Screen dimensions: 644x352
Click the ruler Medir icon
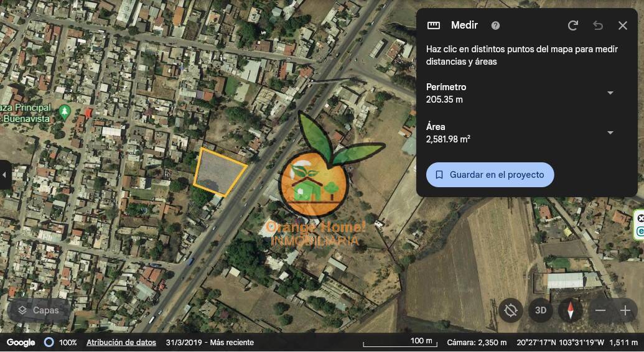click(433, 25)
